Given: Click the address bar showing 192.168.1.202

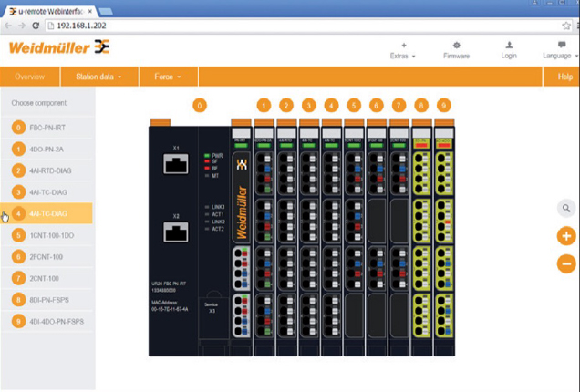Looking at the screenshot, I should [x=307, y=26].
